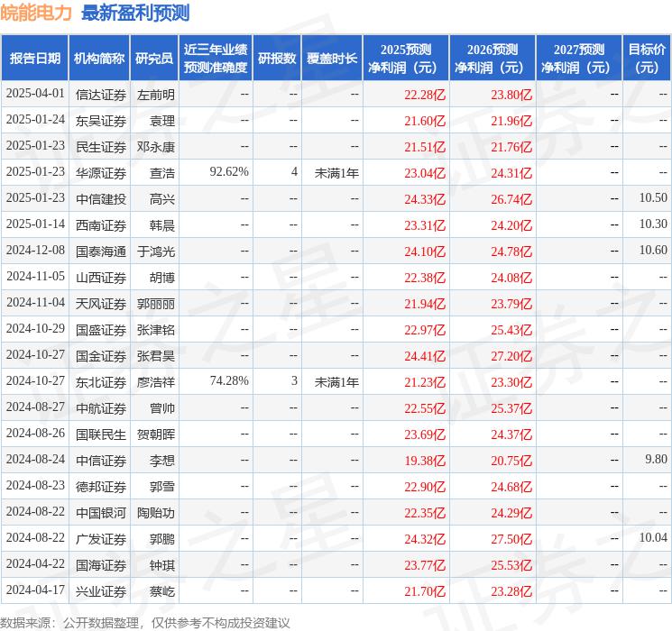
Task: Select 天风证券 institution cell
Action: point(101,304)
